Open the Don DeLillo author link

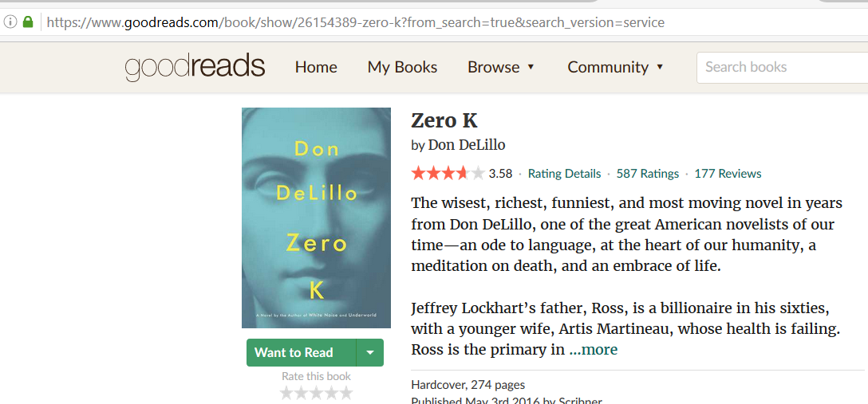coord(467,145)
